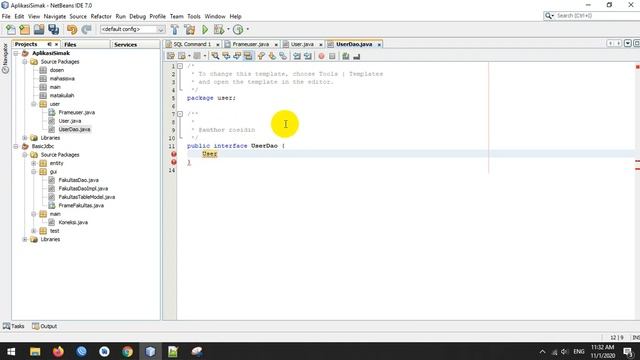Click the Redo arrow icon
Viewport: 640px width, 360px height.
tap(86, 29)
